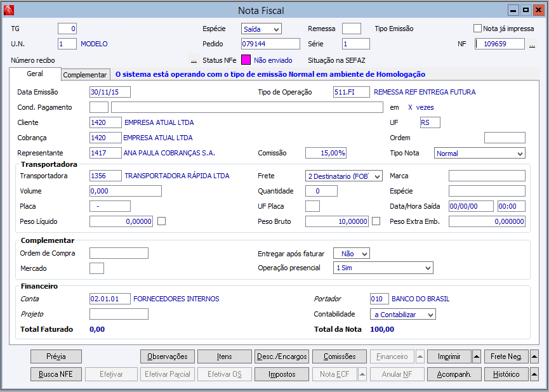Open the Tipo Nota Normal dropdown
Viewport: 549px width, 392px height.
click(x=480, y=153)
